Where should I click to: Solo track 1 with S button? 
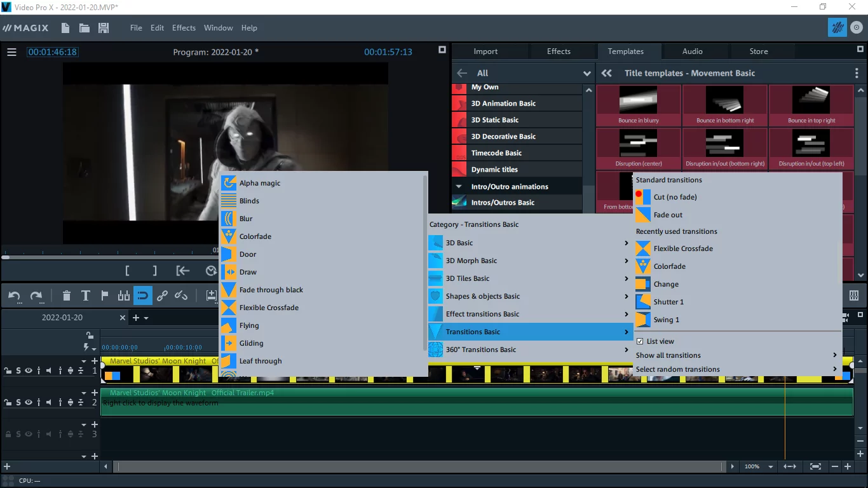click(18, 370)
